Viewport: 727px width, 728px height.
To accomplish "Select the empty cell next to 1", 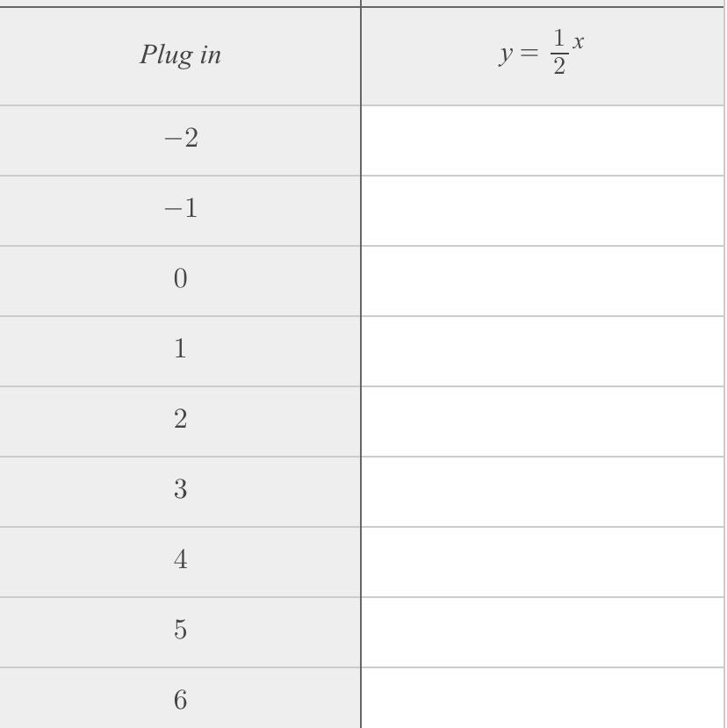I will [x=543, y=351].
